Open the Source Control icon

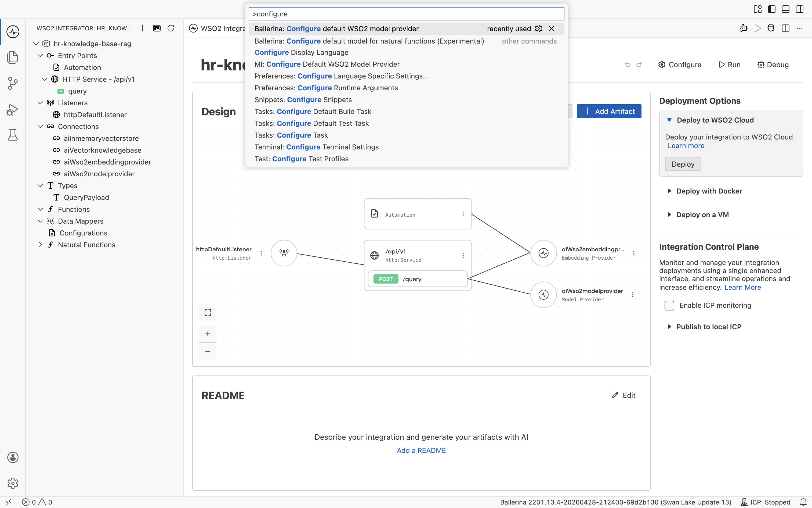[x=13, y=83]
